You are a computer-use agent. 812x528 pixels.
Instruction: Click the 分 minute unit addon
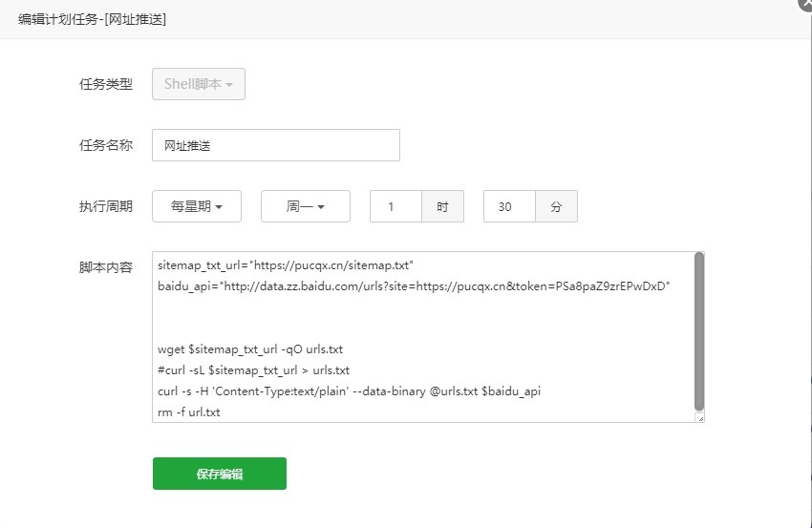click(557, 206)
